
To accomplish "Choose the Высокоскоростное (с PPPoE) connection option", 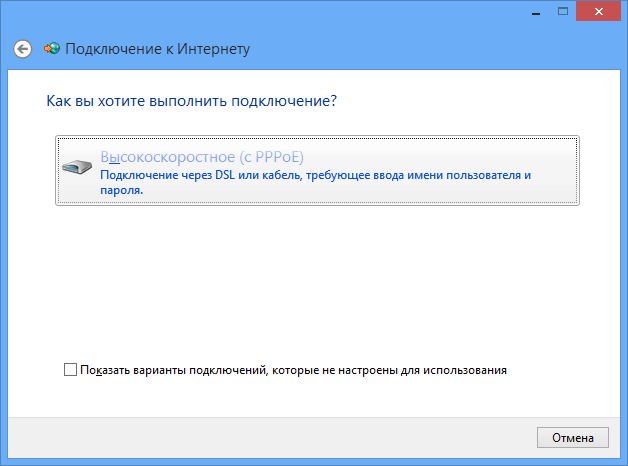I will (317, 171).
